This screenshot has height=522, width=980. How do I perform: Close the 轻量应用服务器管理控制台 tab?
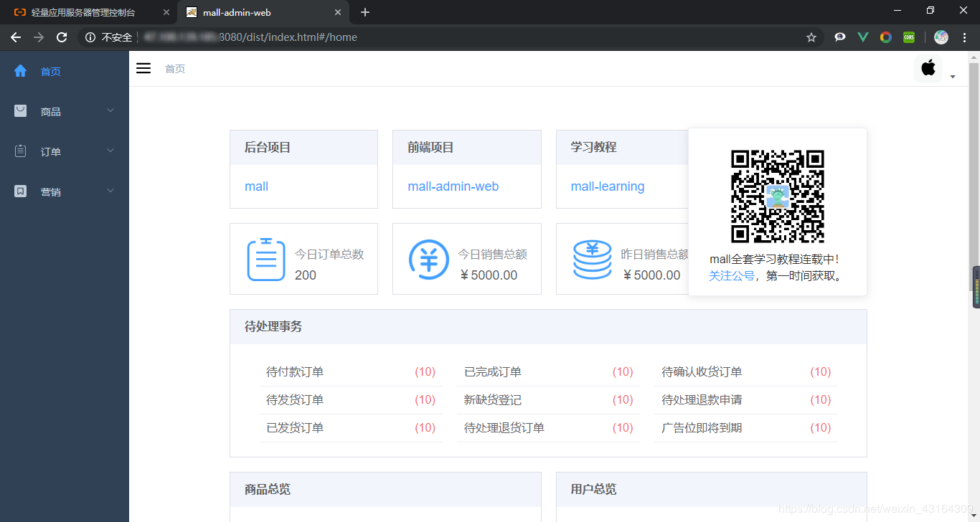coord(166,12)
